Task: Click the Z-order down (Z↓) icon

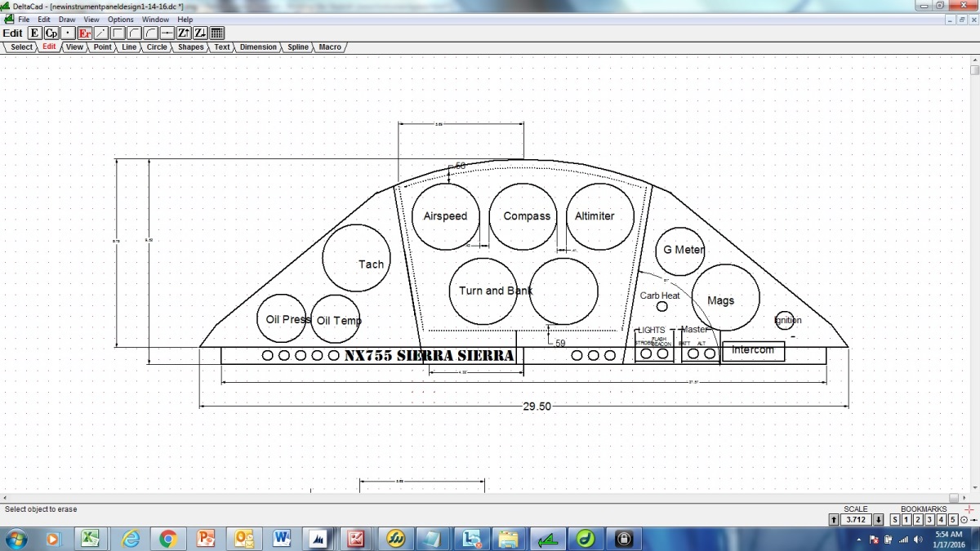Action: (200, 33)
